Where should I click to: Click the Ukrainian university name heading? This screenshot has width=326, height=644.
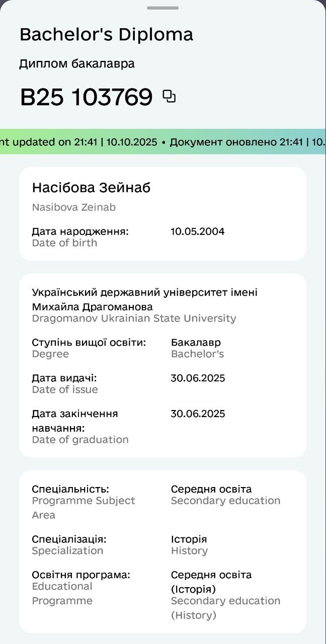[x=144, y=299]
